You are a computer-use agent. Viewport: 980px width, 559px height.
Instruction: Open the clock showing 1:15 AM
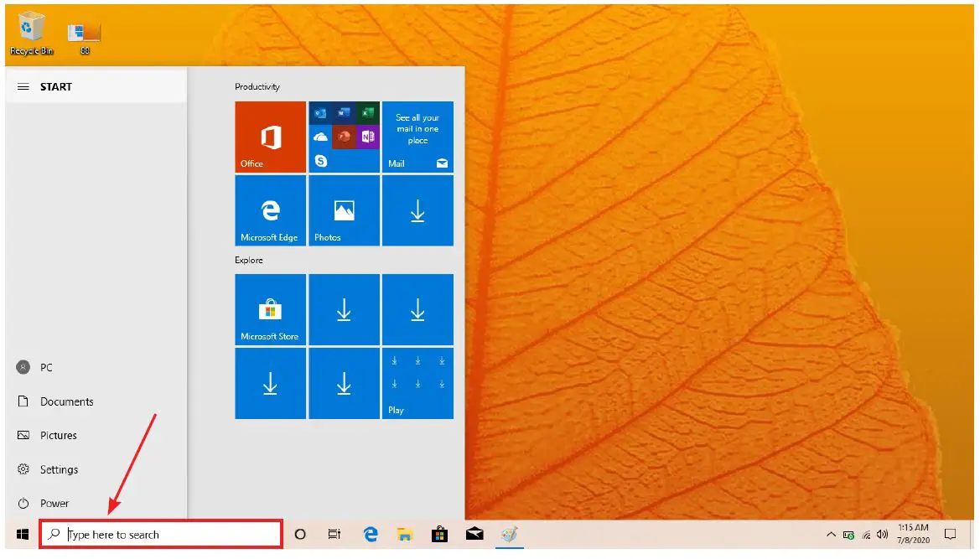point(913,534)
